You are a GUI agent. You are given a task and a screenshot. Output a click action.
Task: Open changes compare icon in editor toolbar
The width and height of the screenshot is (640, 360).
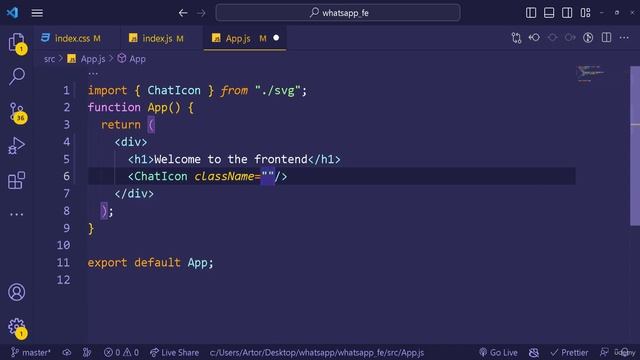pyautogui.click(x=516, y=38)
